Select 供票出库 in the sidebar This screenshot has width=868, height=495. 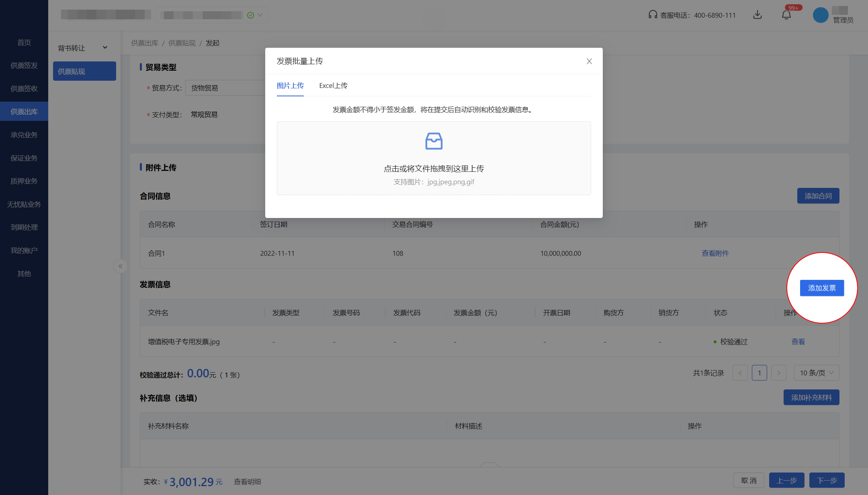(x=24, y=112)
